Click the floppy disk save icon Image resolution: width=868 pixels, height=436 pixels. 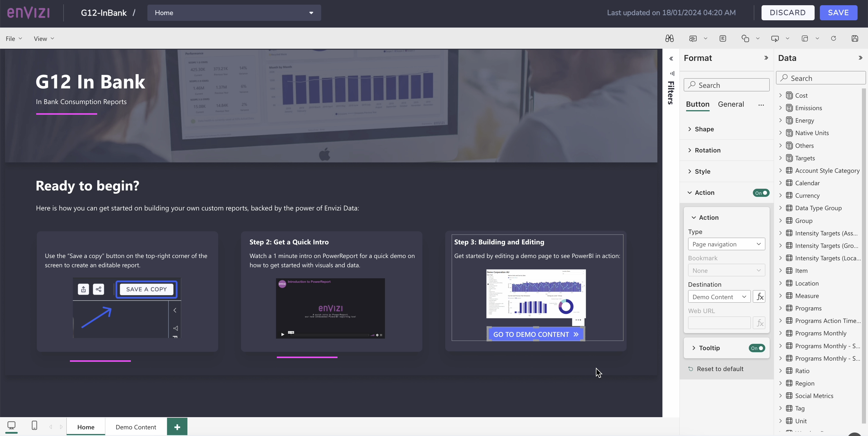(855, 38)
